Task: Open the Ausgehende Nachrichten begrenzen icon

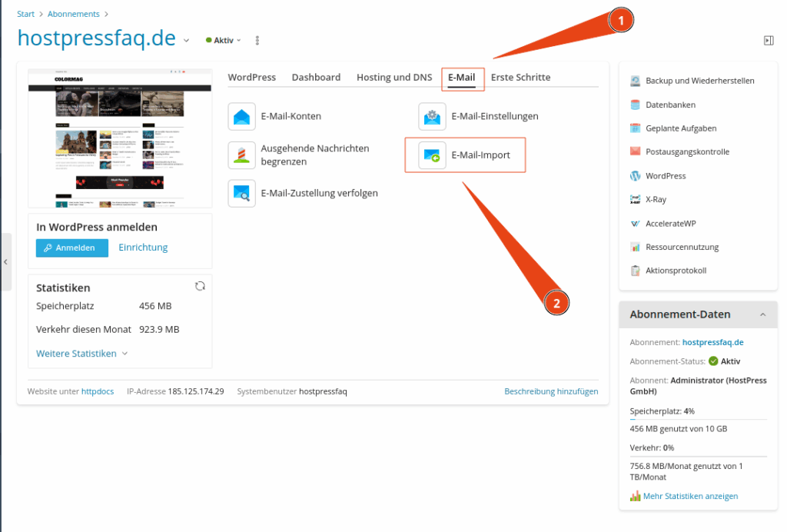Action: pyautogui.click(x=241, y=155)
